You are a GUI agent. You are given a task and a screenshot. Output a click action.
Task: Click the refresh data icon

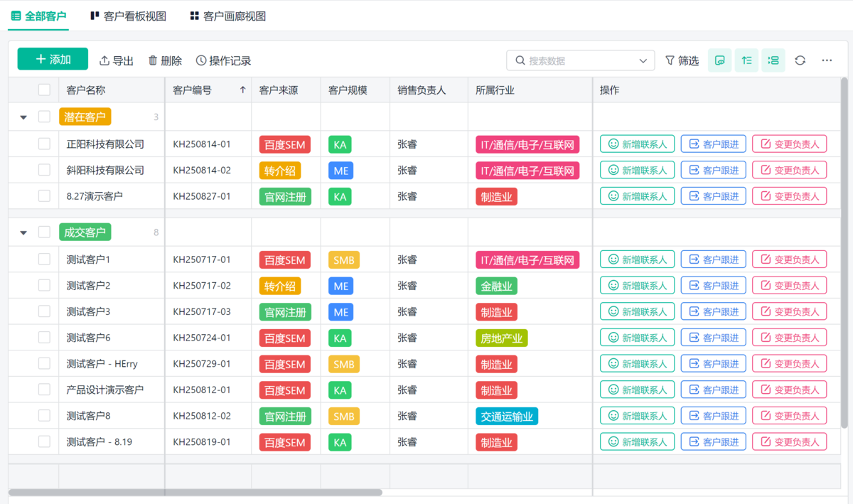click(x=800, y=60)
